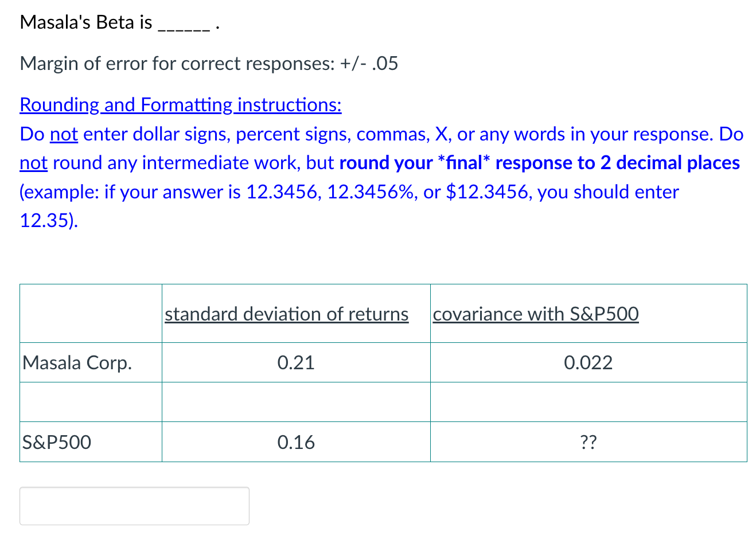Select the Masala Corp. row label
756x547 pixels.
point(77,362)
